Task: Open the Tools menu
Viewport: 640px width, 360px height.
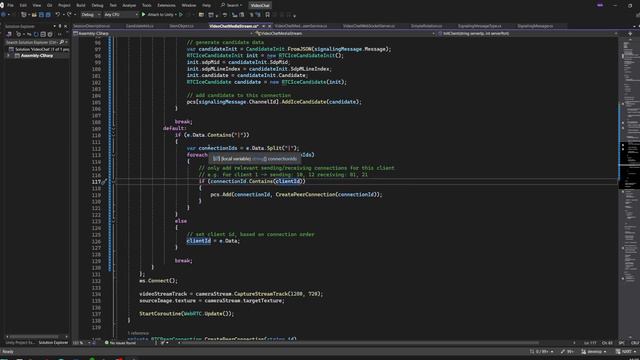Action: (x=146, y=5)
